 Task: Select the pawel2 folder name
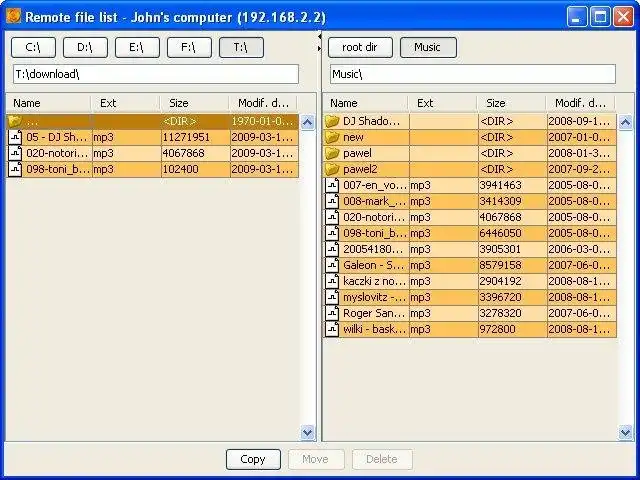point(360,169)
